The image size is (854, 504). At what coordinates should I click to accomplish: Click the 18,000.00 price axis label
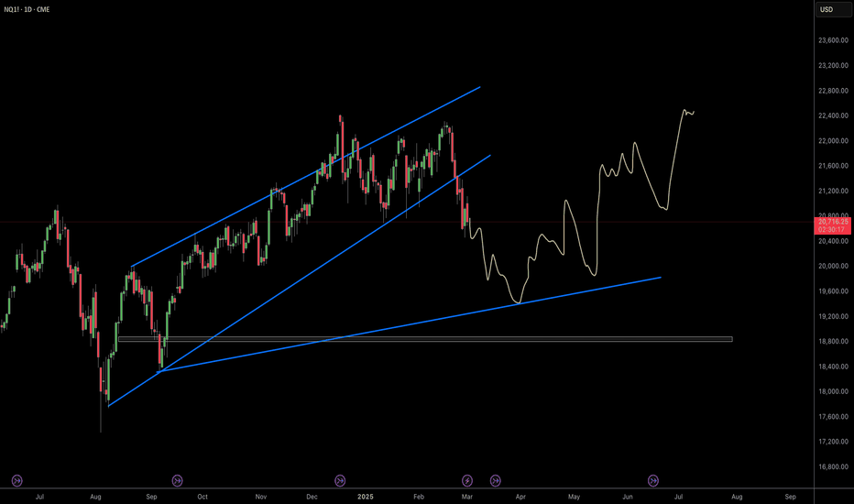(x=833, y=391)
